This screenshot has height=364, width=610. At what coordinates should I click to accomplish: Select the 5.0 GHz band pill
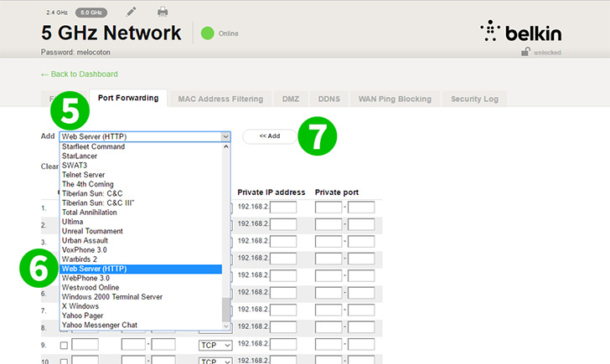[x=91, y=13]
